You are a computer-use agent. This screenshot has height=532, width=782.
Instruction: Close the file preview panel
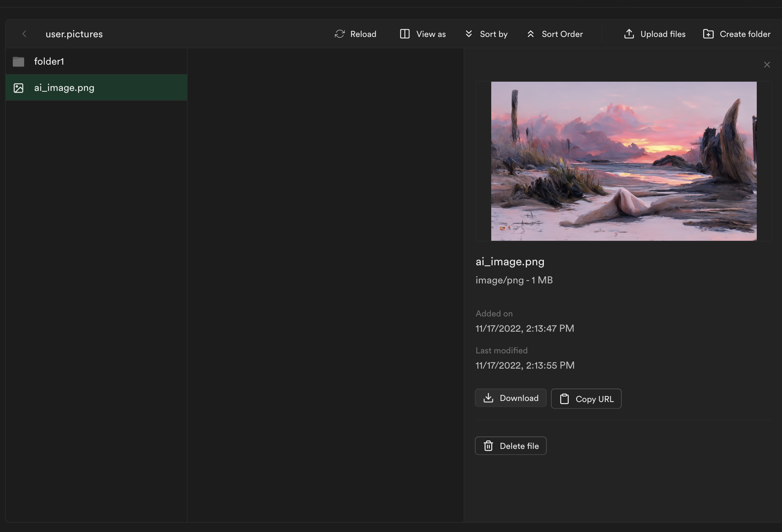pos(767,65)
